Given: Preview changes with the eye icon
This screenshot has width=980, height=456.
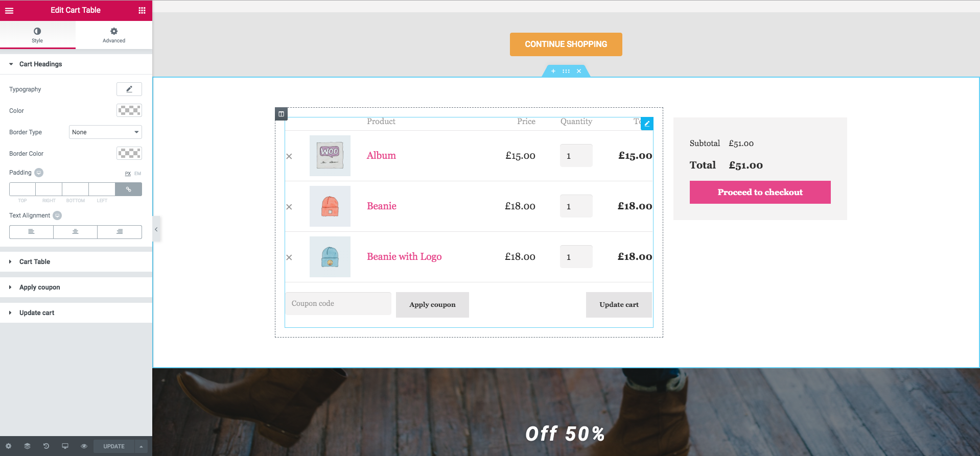Looking at the screenshot, I should click(84, 446).
